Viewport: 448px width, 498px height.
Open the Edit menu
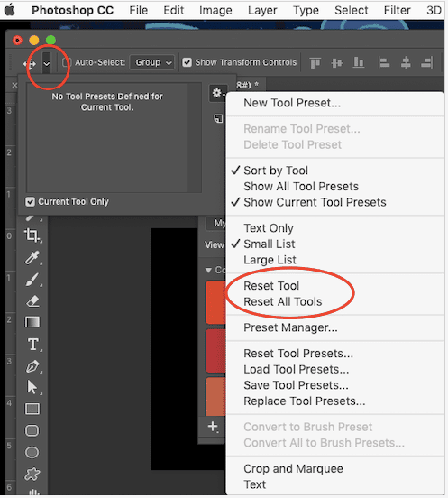[174, 10]
